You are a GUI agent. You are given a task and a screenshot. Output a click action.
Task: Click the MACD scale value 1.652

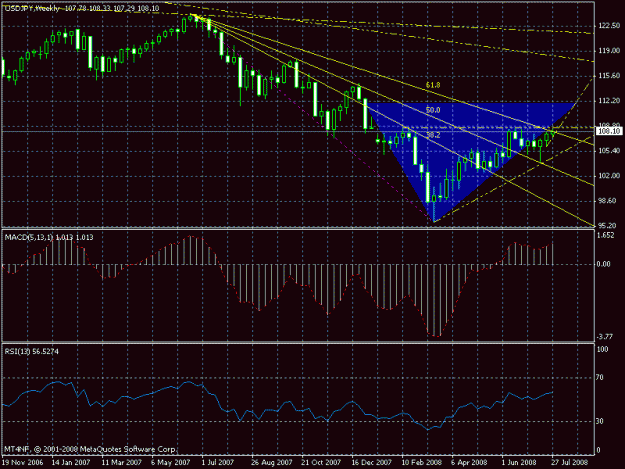(x=605, y=235)
